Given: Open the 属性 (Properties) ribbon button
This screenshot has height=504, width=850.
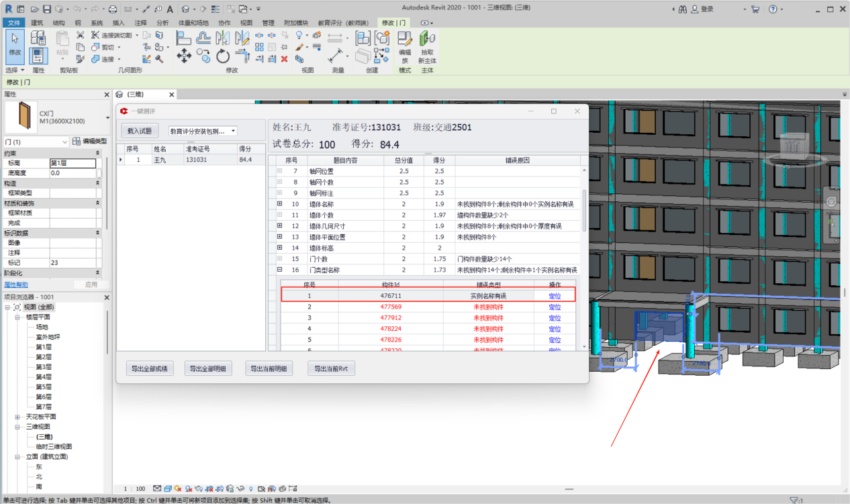Looking at the screenshot, I should tap(38, 55).
